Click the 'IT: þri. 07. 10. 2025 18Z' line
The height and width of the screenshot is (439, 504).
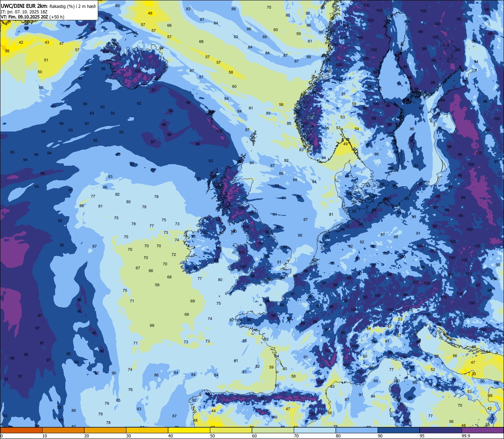click(24, 12)
